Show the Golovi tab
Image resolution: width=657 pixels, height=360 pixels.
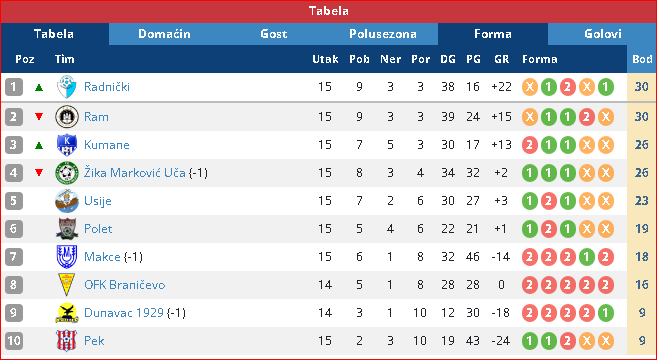(603, 34)
